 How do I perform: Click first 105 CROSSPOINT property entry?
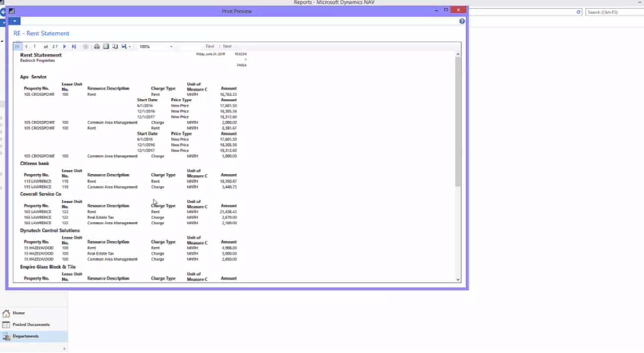pyautogui.click(x=39, y=94)
